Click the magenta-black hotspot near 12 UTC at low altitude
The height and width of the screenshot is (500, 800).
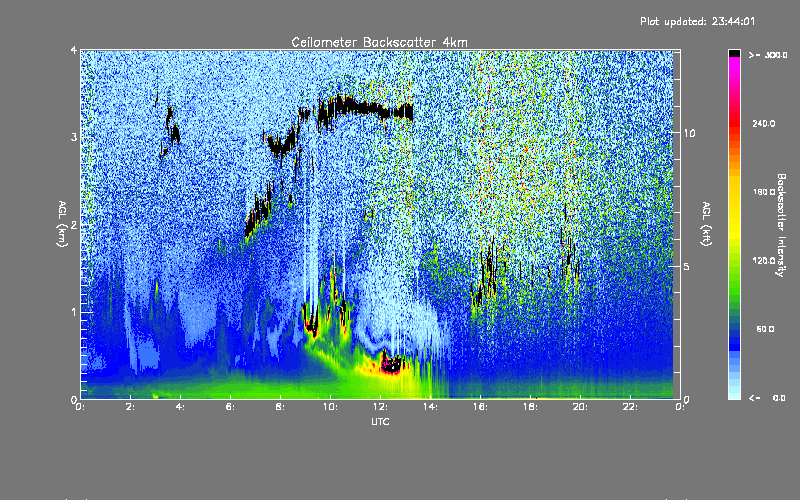click(x=392, y=365)
